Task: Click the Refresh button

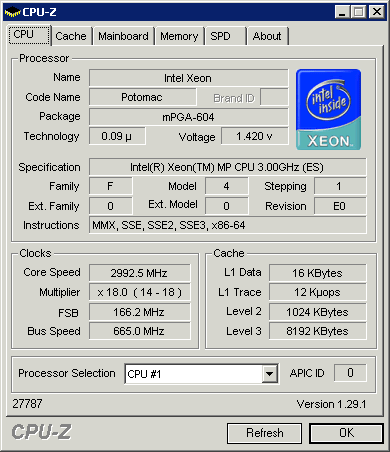Action: 265,433
